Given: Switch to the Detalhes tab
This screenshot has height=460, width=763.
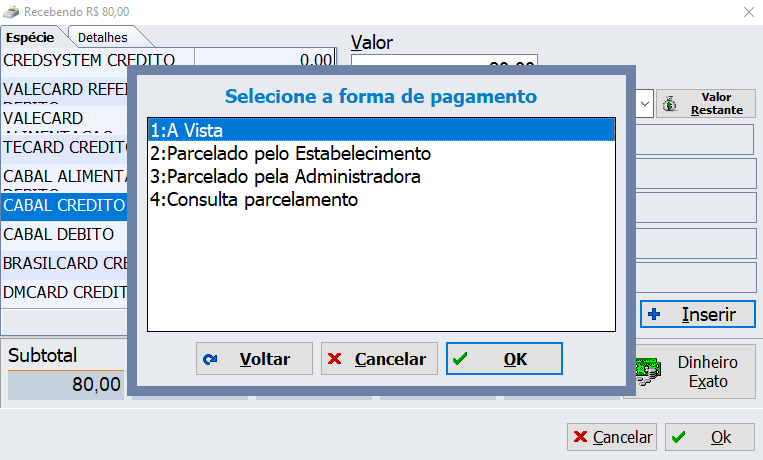Looking at the screenshot, I should (103, 37).
